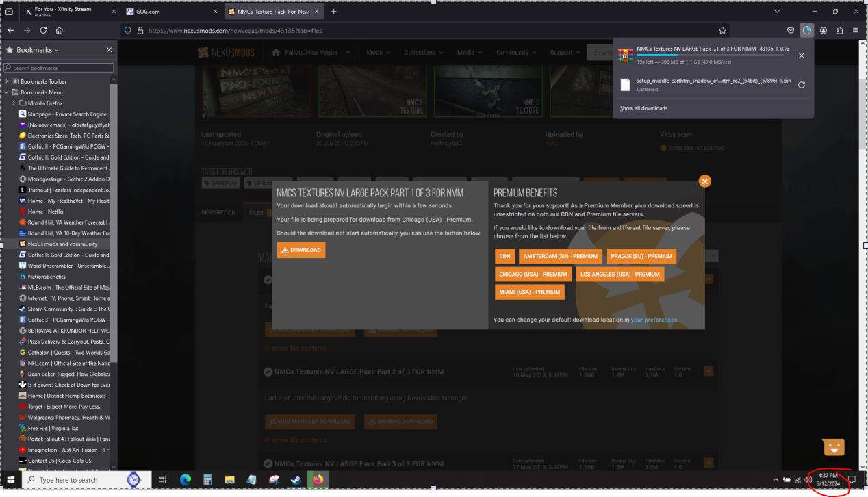
Task: Open Steam from the taskbar
Action: point(294,481)
